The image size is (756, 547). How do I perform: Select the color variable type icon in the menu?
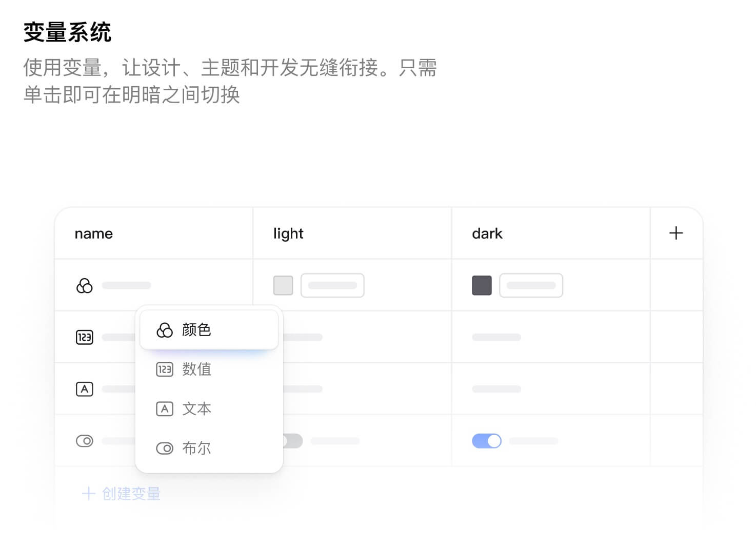(164, 329)
